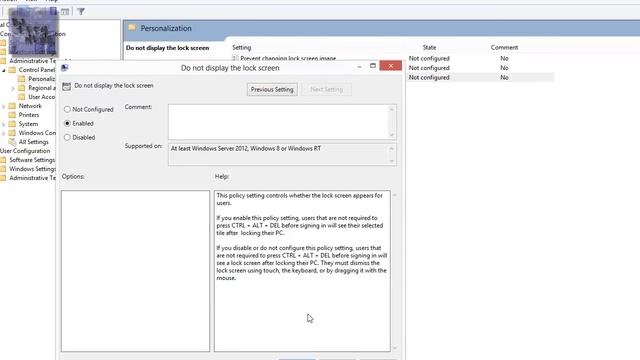640x360 pixels.
Task: Click bold Do not display the lock screen heading
Action: pos(167,48)
